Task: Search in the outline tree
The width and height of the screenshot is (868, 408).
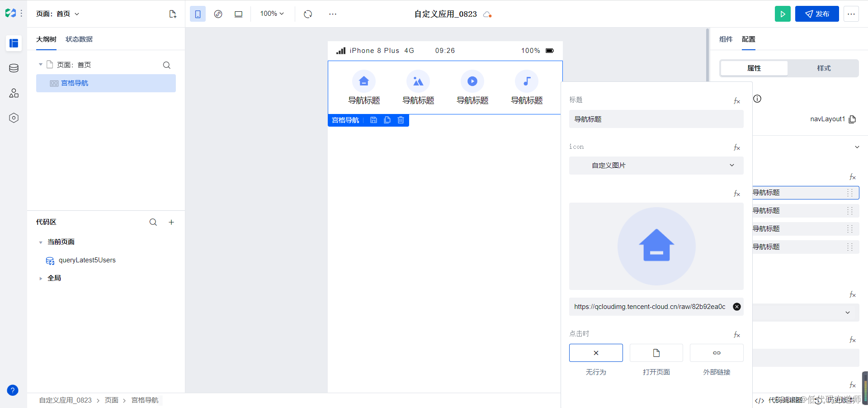Action: (167, 65)
